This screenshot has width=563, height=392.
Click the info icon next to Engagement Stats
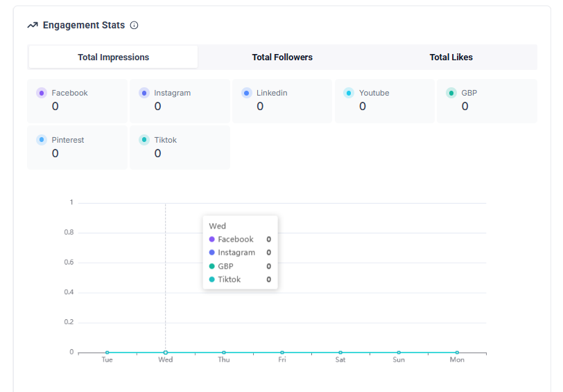click(x=134, y=25)
